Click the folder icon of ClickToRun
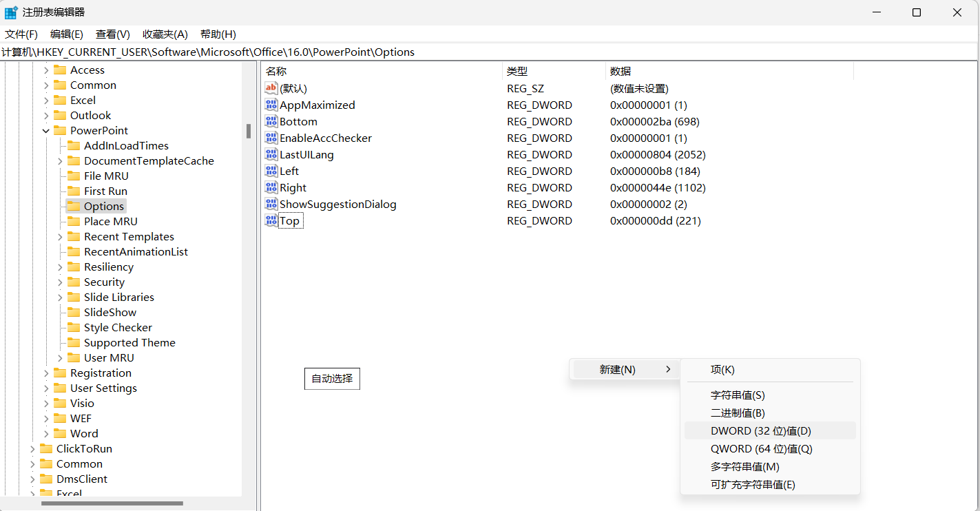Screen dimensions: 980x511 pos(46,448)
